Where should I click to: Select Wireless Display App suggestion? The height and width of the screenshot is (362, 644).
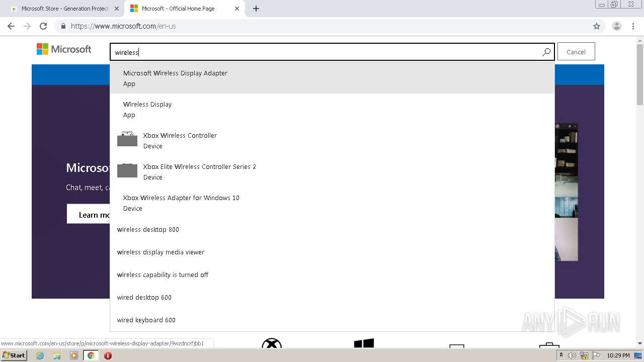332,109
